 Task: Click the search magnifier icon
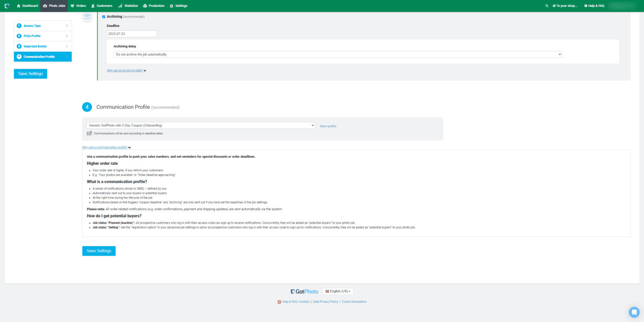[547, 6]
